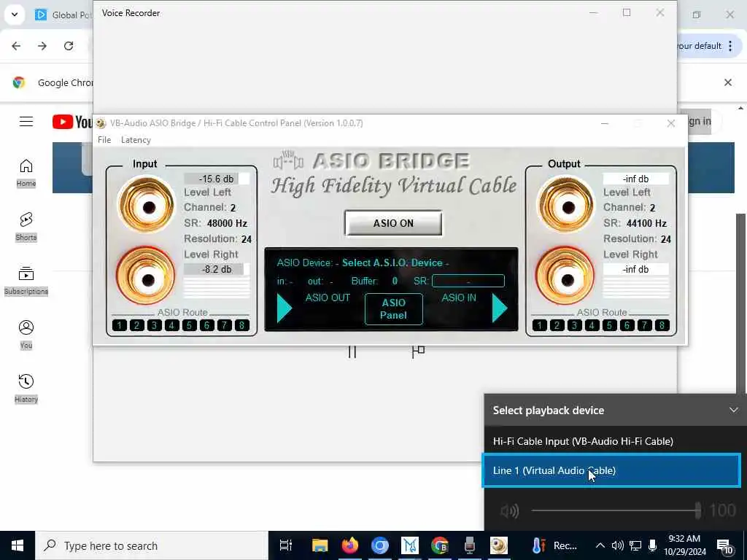Image resolution: width=747 pixels, height=560 pixels.
Task: Pause recording in Voice Recorder
Action: coord(352,352)
